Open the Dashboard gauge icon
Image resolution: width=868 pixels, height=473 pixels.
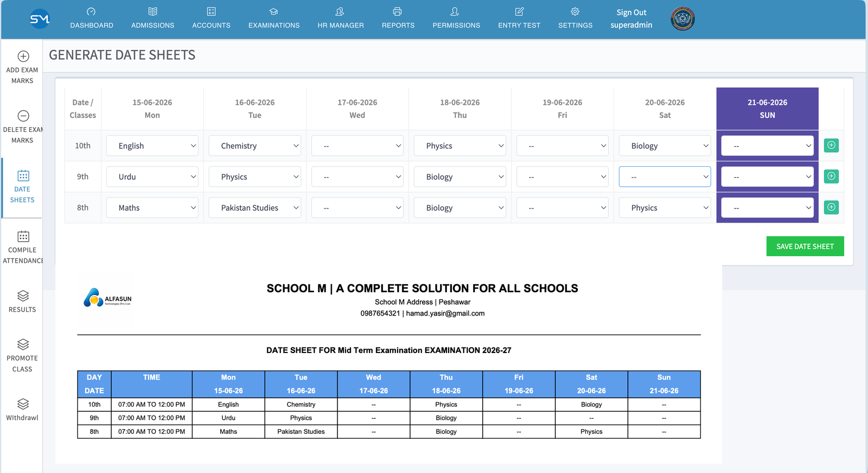click(x=91, y=11)
